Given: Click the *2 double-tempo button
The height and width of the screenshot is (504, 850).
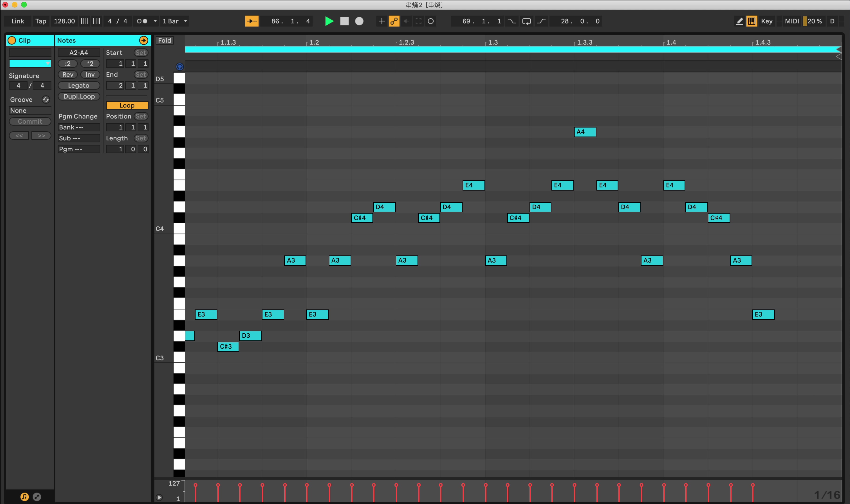Looking at the screenshot, I should point(90,64).
